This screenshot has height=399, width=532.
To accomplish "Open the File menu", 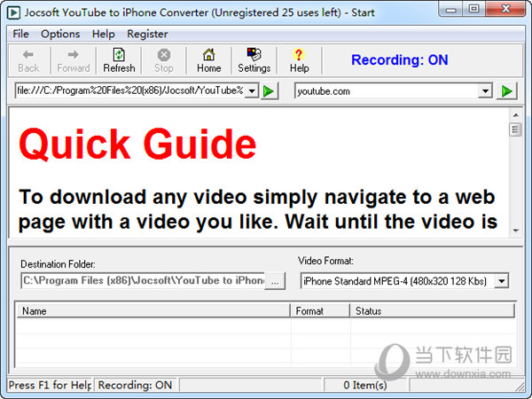I will click(x=20, y=34).
